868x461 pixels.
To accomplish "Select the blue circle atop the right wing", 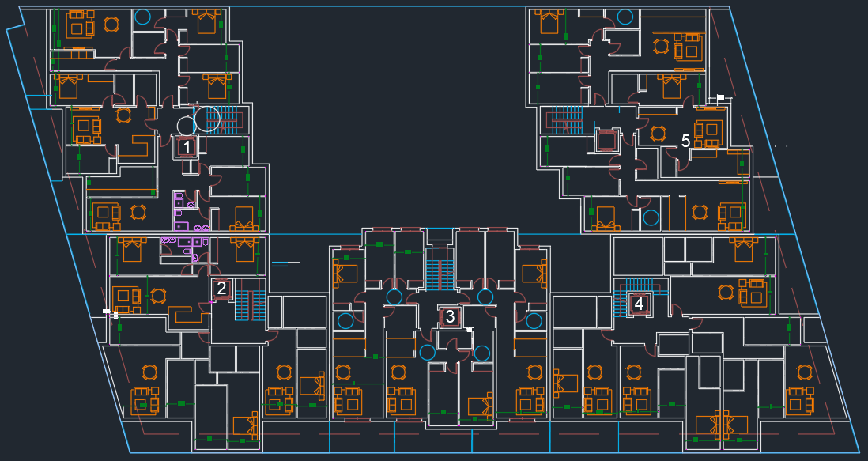I will pos(625,17).
